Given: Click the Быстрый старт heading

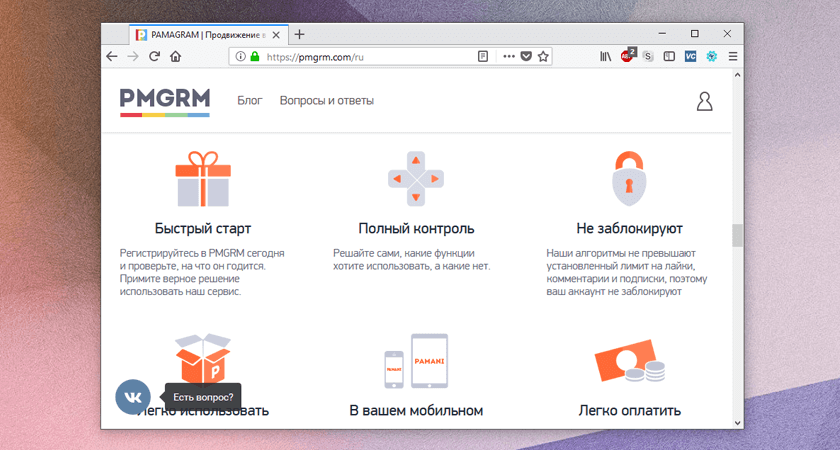Looking at the screenshot, I should tap(203, 229).
